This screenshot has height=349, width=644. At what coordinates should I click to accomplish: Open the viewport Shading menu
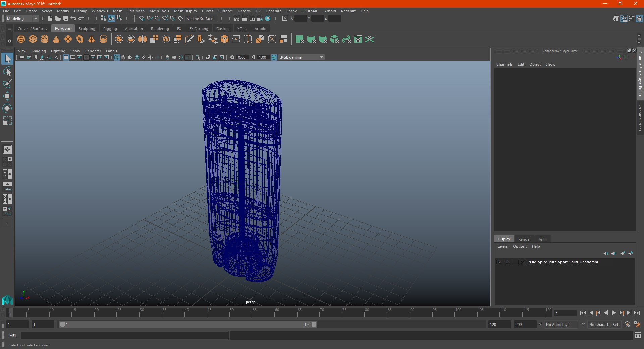point(39,51)
